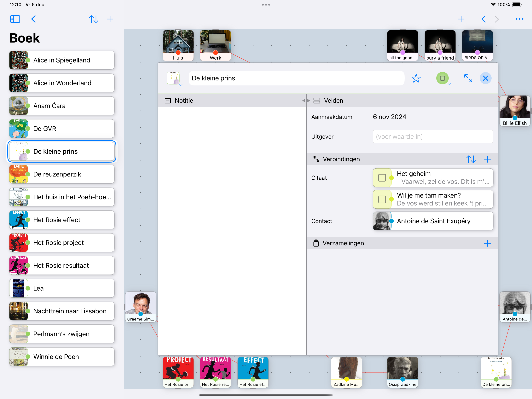
Task: Open the book cover image dropdown
Action: (x=174, y=78)
